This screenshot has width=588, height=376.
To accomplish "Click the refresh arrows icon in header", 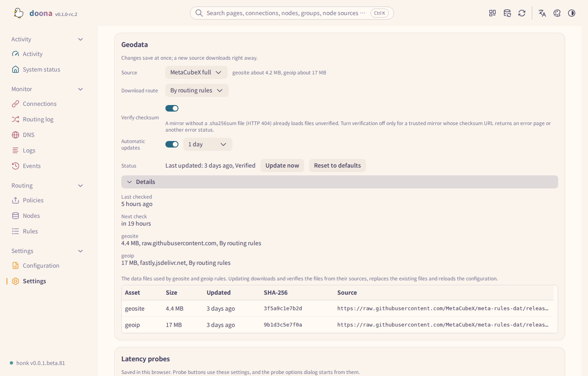I will (x=522, y=13).
